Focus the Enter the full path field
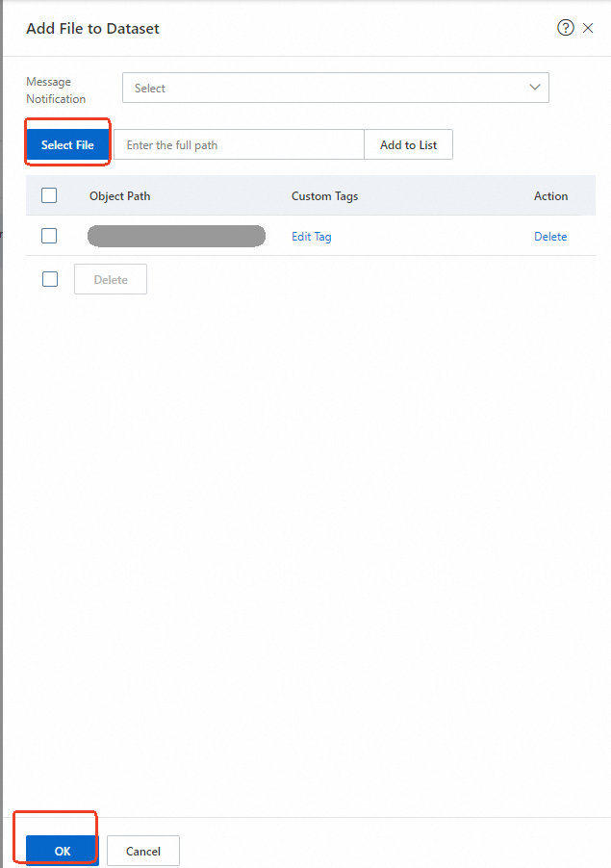The height and width of the screenshot is (868, 611). (239, 144)
